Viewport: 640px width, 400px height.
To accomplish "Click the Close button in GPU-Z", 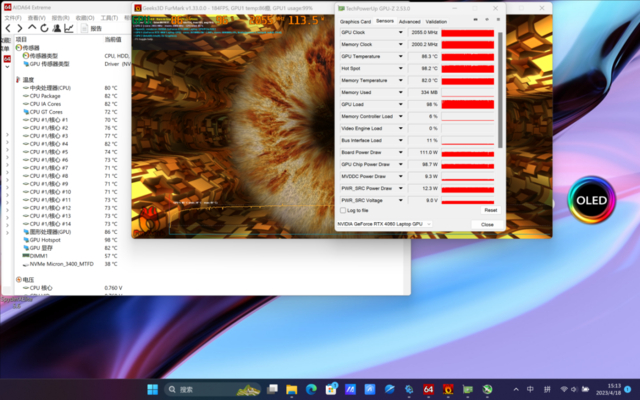I will pyautogui.click(x=487, y=224).
